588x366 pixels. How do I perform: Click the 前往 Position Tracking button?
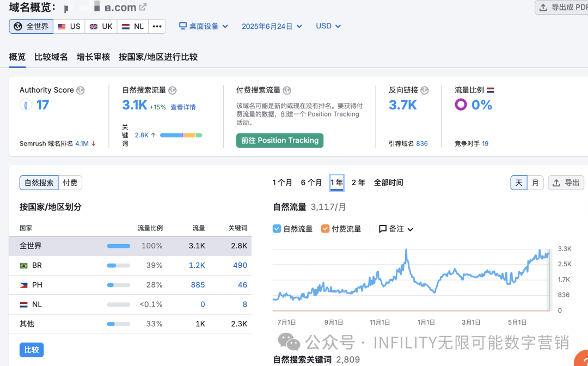(280, 141)
